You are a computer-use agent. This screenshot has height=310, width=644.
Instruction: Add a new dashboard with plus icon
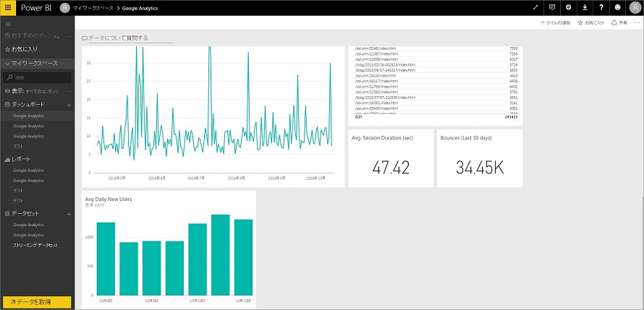pyautogui.click(x=69, y=105)
